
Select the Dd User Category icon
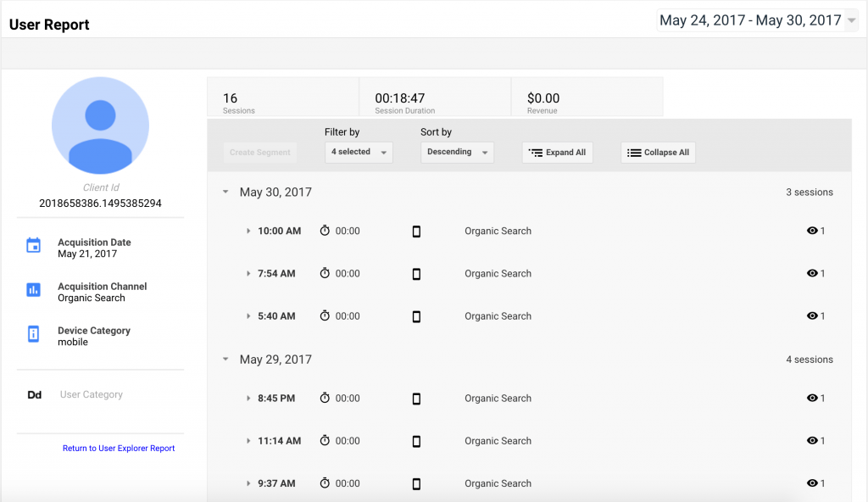point(34,394)
